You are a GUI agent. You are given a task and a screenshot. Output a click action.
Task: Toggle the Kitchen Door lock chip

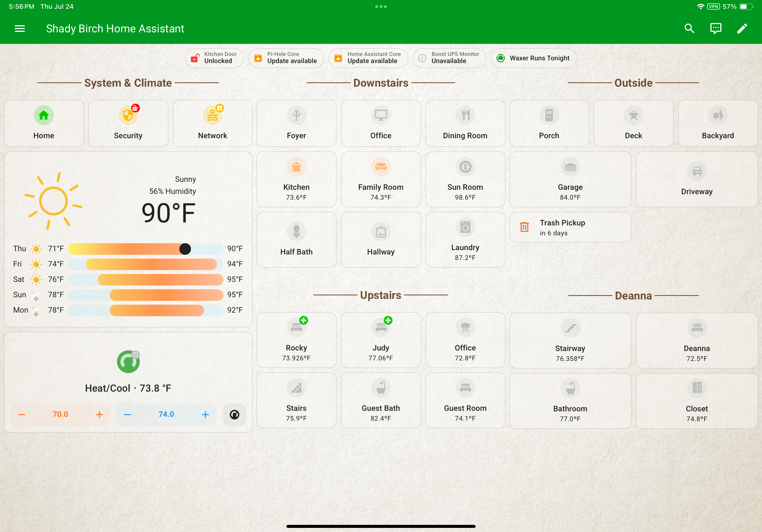click(214, 58)
